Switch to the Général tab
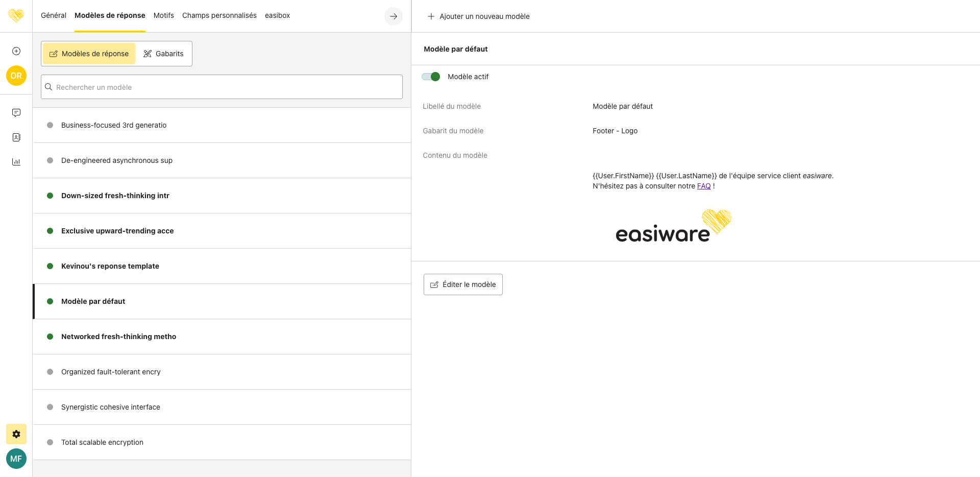 54,15
